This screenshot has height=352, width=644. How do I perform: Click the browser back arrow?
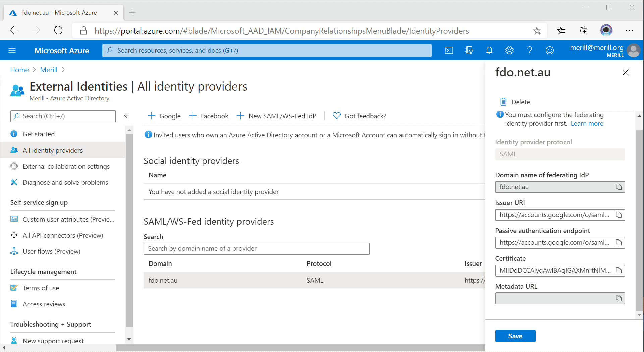point(14,30)
